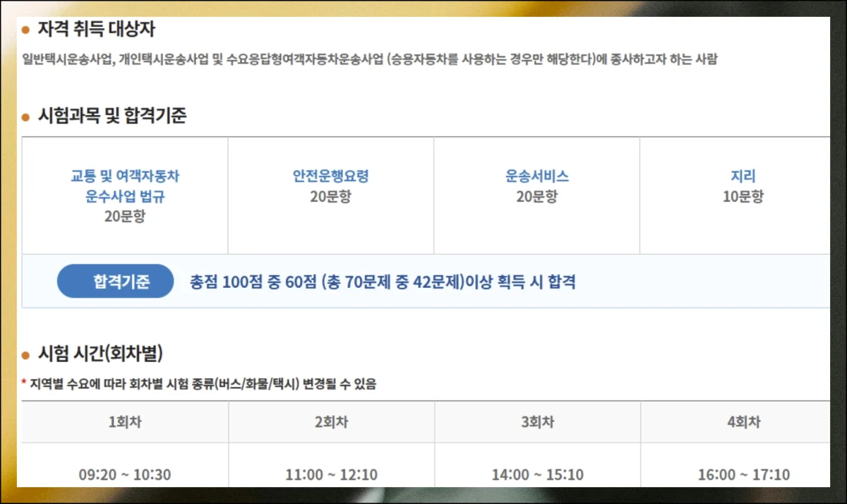
Task: Choose the 4회차 column header
Action: 743,422
